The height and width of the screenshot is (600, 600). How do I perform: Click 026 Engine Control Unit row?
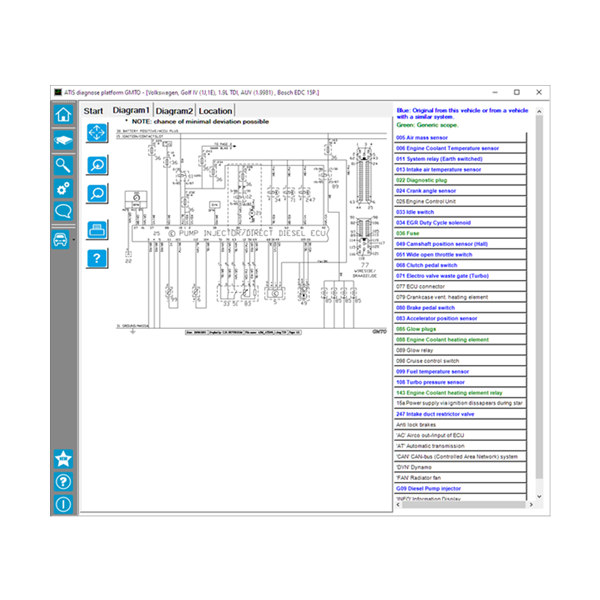460,201
